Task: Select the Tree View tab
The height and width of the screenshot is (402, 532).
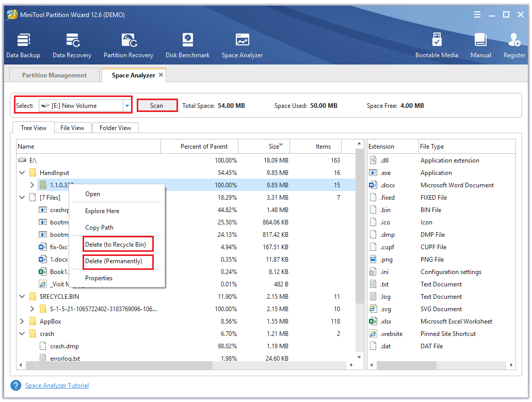Action: point(33,128)
